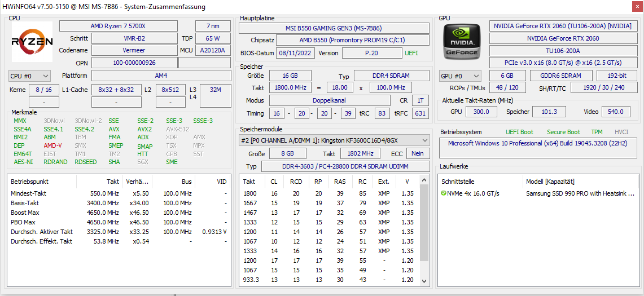
Task: Click the GPU clock 300.0 field
Action: pyautogui.click(x=481, y=112)
